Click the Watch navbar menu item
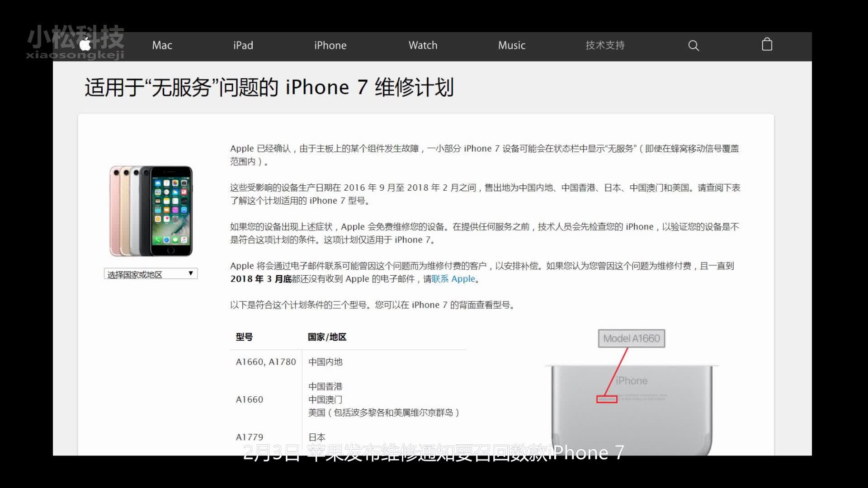The width and height of the screenshot is (868, 488). 423,45
